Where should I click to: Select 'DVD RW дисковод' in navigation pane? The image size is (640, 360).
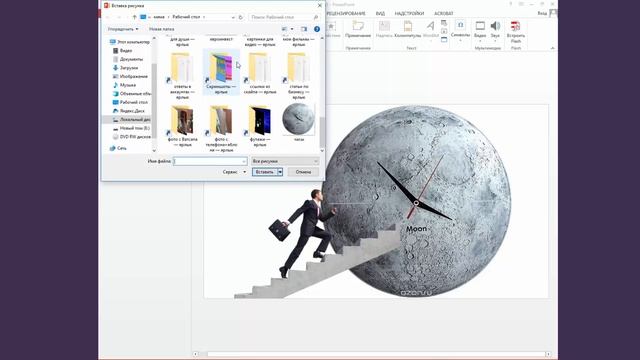(131, 137)
